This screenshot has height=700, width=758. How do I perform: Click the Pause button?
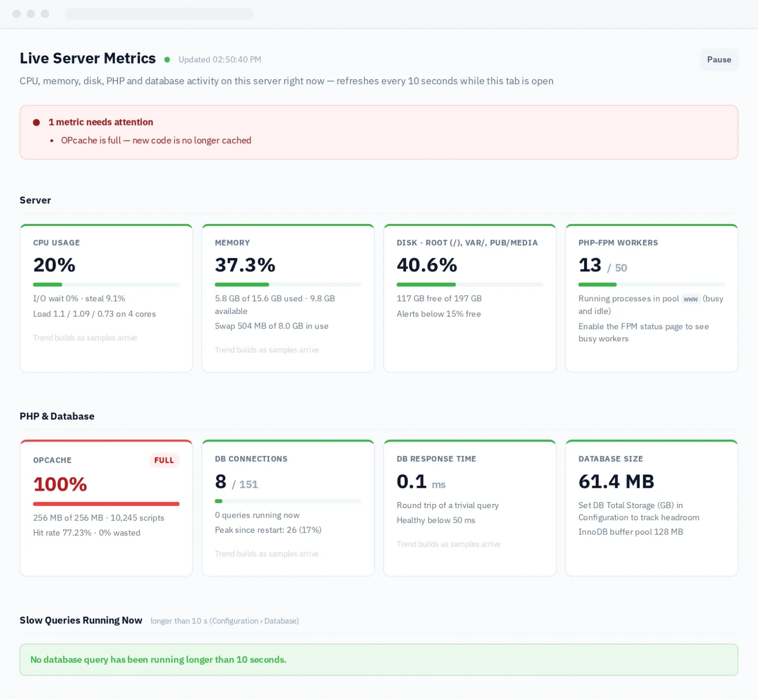pos(719,60)
